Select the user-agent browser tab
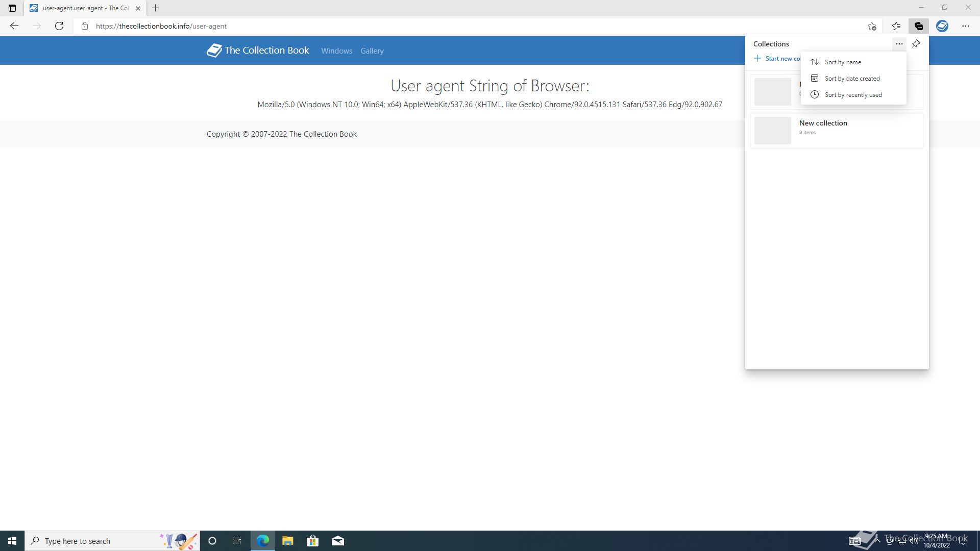980x551 pixels. [85, 8]
